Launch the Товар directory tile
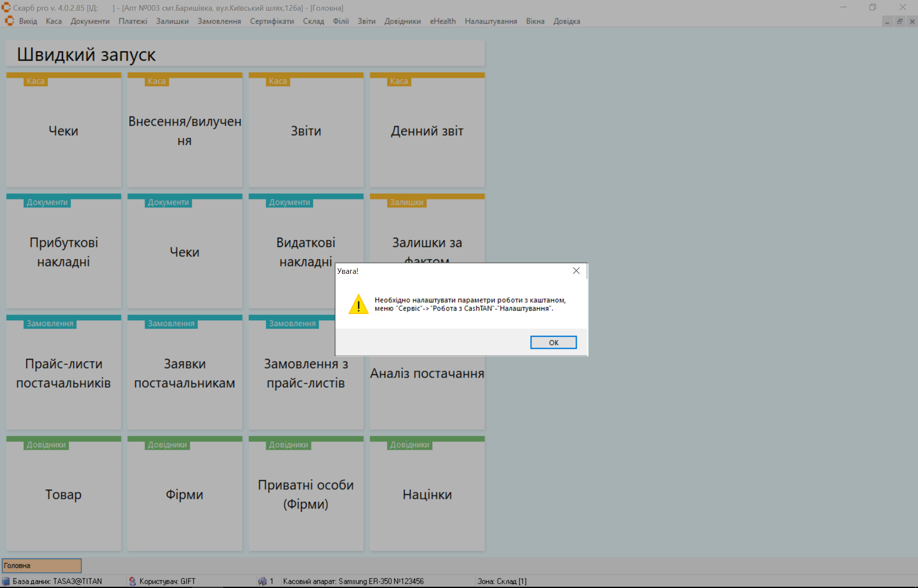The image size is (918, 588). tap(64, 494)
